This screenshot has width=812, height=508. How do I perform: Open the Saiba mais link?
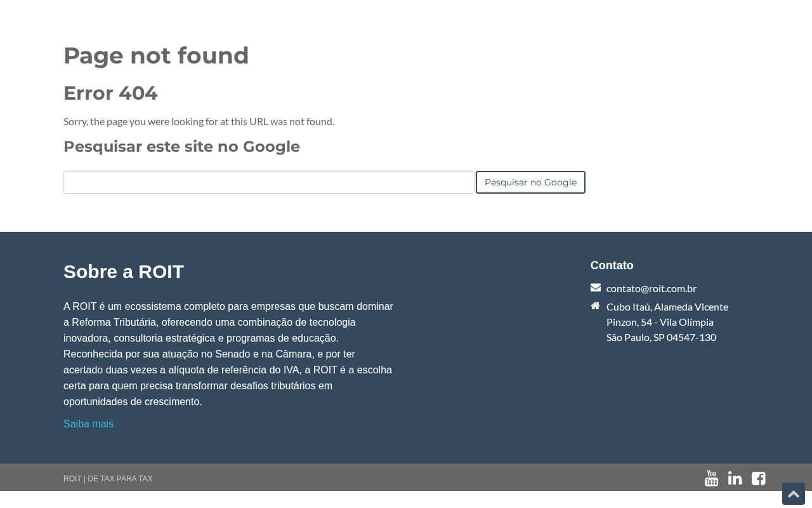pyautogui.click(x=88, y=424)
